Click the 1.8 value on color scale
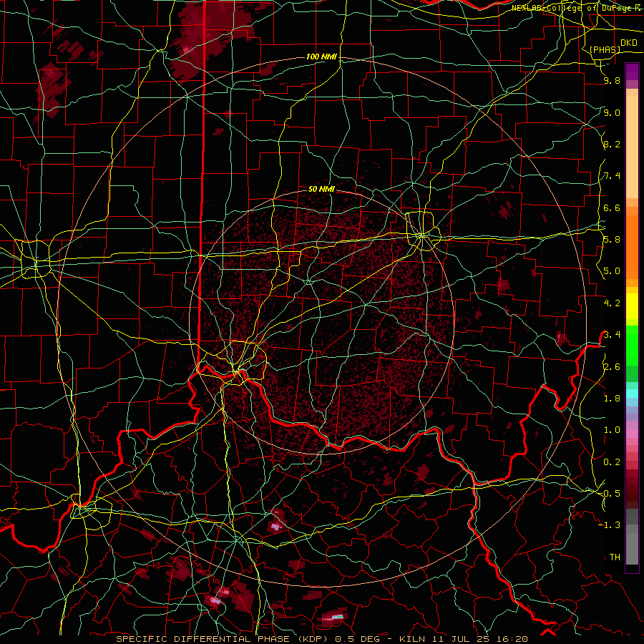The width and height of the screenshot is (644, 644). [x=612, y=399]
